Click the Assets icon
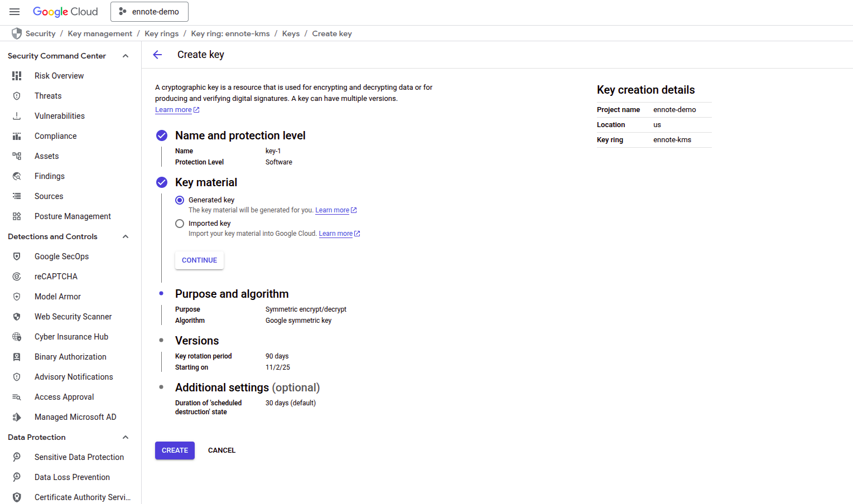 tap(17, 156)
